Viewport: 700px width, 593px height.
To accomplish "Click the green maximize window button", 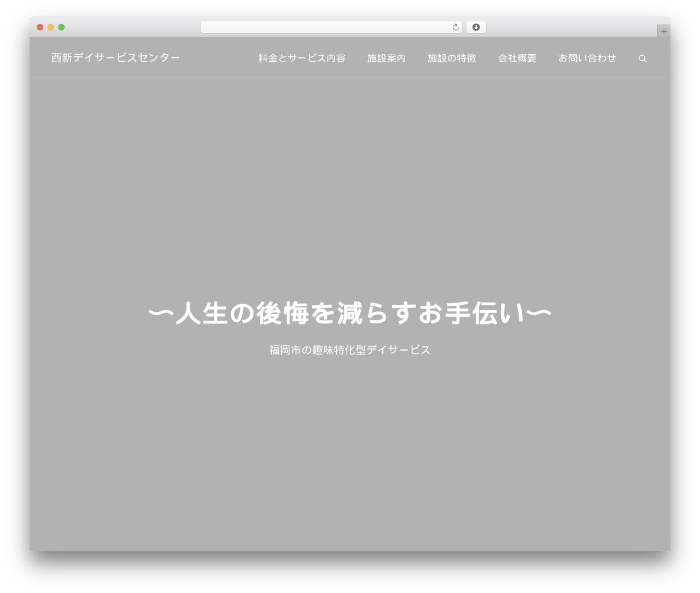I will pos(61,27).
